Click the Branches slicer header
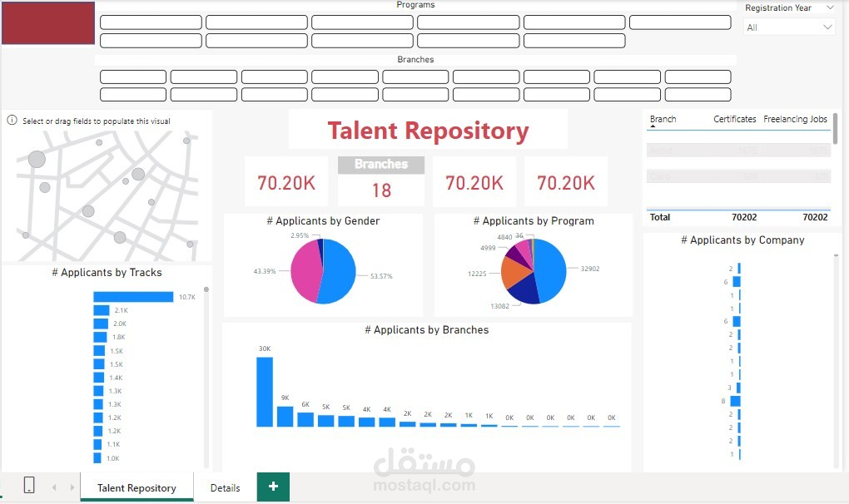The height and width of the screenshot is (504, 849). (415, 60)
